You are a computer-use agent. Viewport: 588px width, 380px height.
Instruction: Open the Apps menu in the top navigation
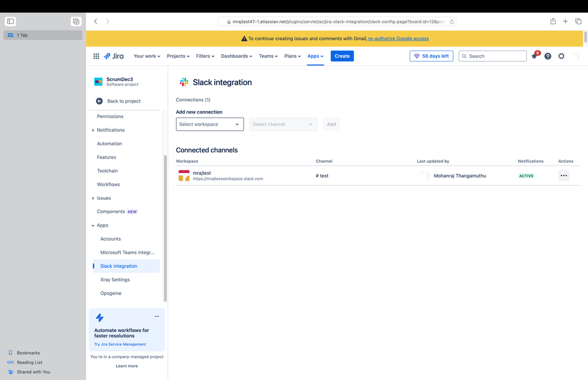point(315,56)
